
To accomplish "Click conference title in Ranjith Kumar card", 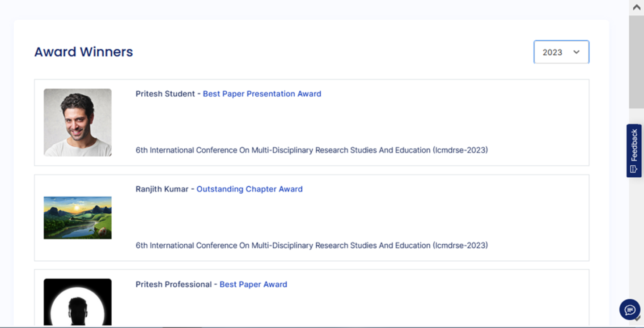I will click(311, 246).
